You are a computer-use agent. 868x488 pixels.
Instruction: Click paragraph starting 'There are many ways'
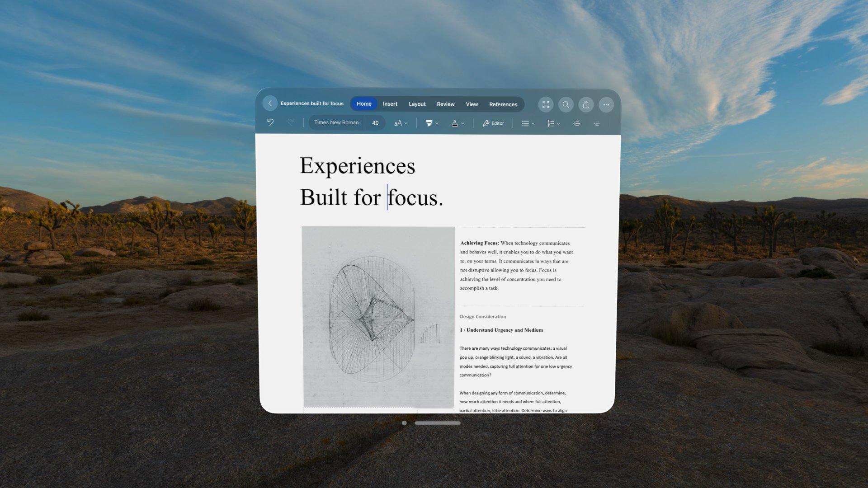tap(516, 361)
